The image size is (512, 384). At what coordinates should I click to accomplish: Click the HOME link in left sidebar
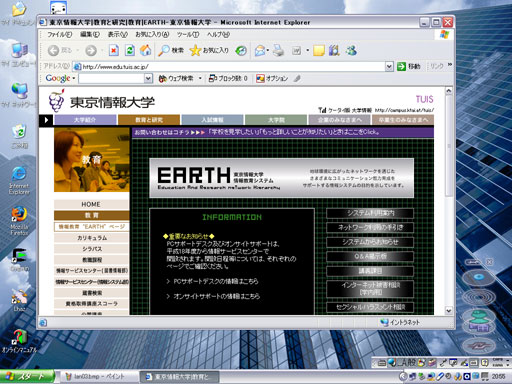coord(91,204)
